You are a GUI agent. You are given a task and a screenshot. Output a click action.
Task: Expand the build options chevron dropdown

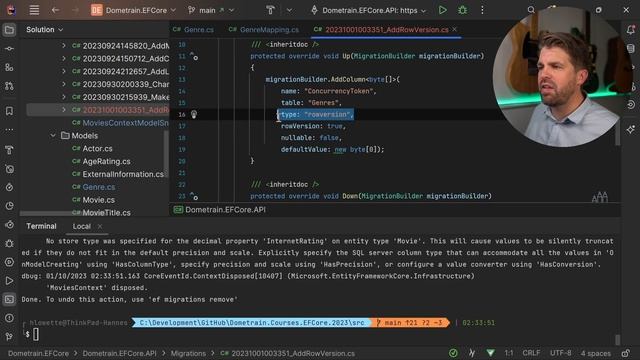point(289,10)
